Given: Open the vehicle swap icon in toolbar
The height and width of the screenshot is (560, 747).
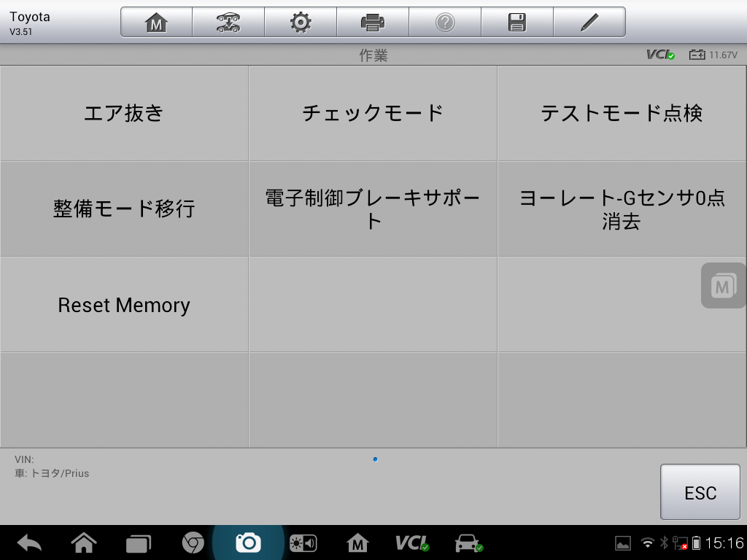Looking at the screenshot, I should (x=228, y=23).
